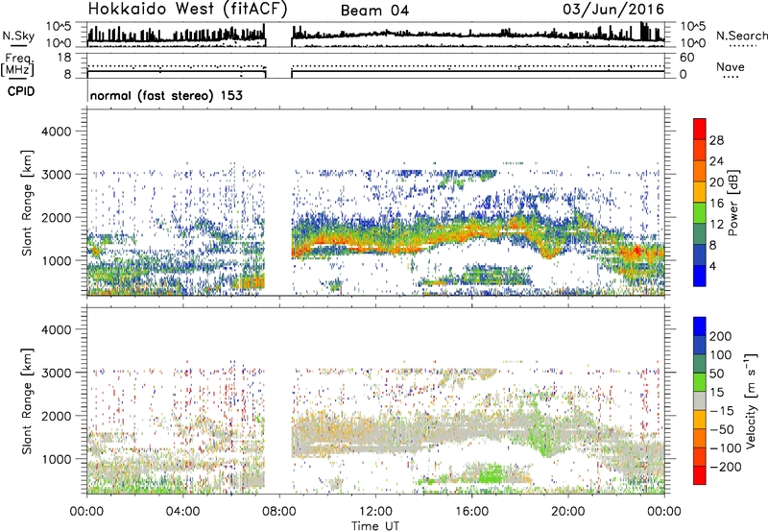Click the date '03/Jun/2016'
The height and width of the screenshot is (532, 768).
click(612, 9)
